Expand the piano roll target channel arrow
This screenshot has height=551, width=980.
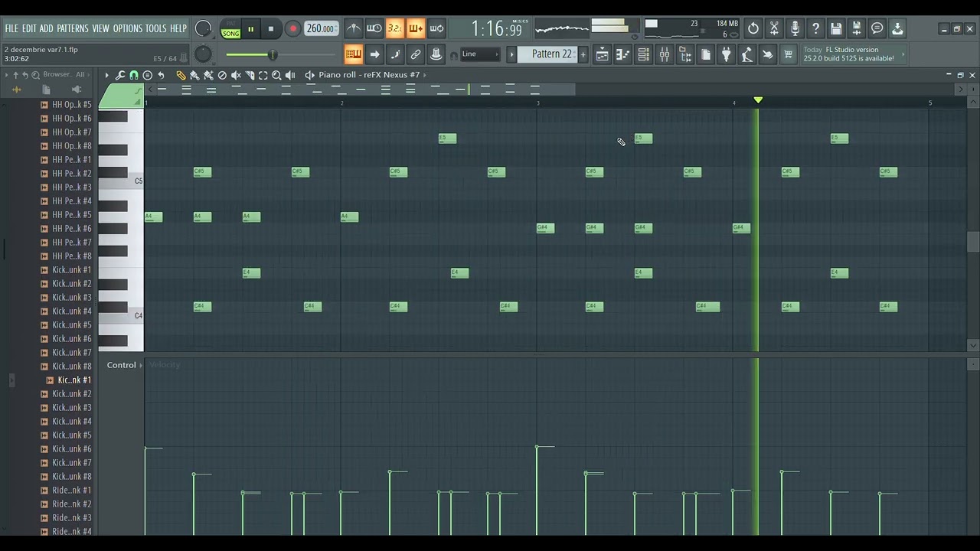(425, 75)
